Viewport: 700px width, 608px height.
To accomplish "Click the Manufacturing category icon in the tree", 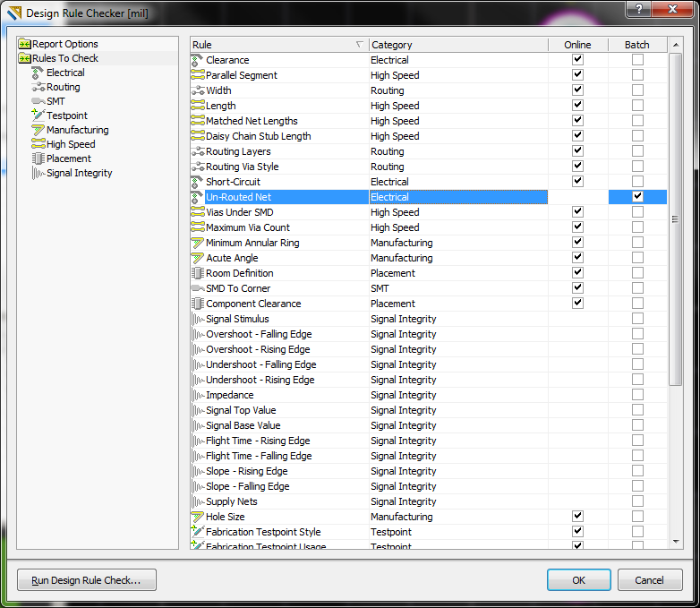I will pyautogui.click(x=38, y=130).
